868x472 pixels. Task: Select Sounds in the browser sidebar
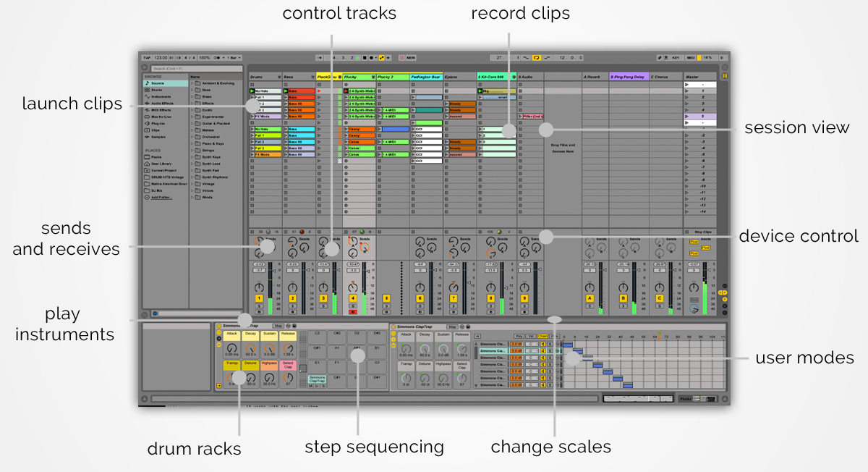click(157, 83)
